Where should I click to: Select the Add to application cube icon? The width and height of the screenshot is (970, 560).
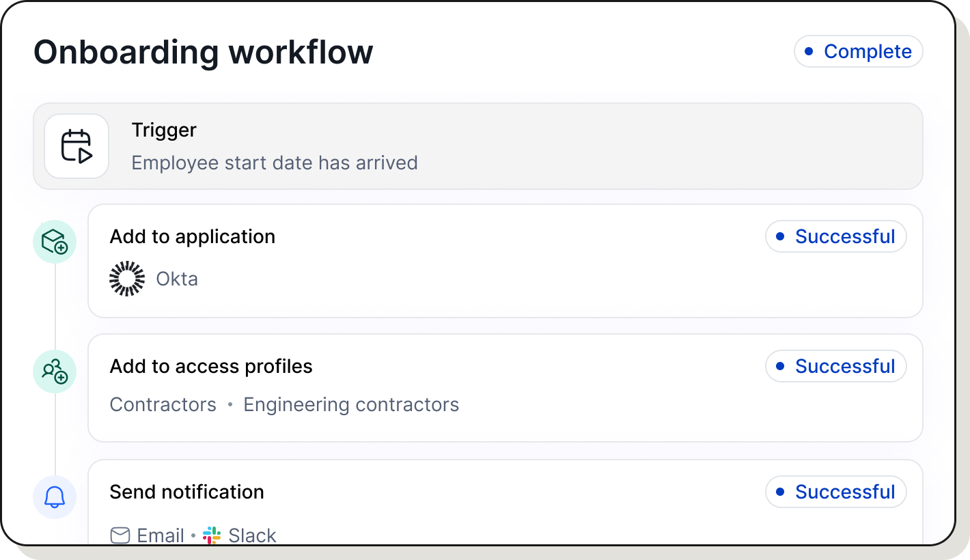click(x=54, y=242)
